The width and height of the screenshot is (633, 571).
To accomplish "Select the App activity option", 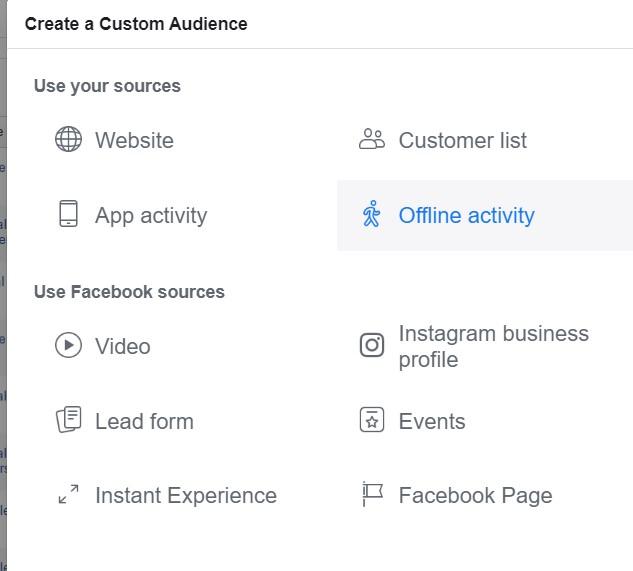I will [x=151, y=215].
